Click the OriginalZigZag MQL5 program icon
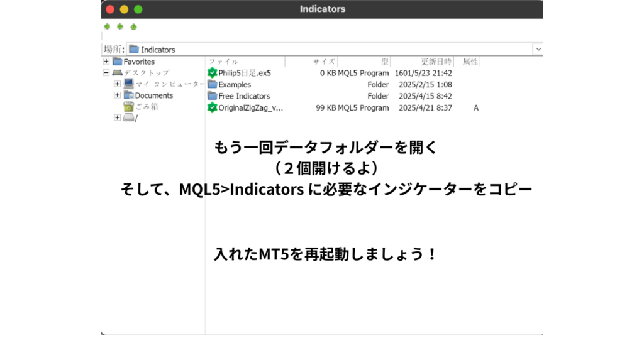The height and width of the screenshot is (338, 644). (212, 107)
